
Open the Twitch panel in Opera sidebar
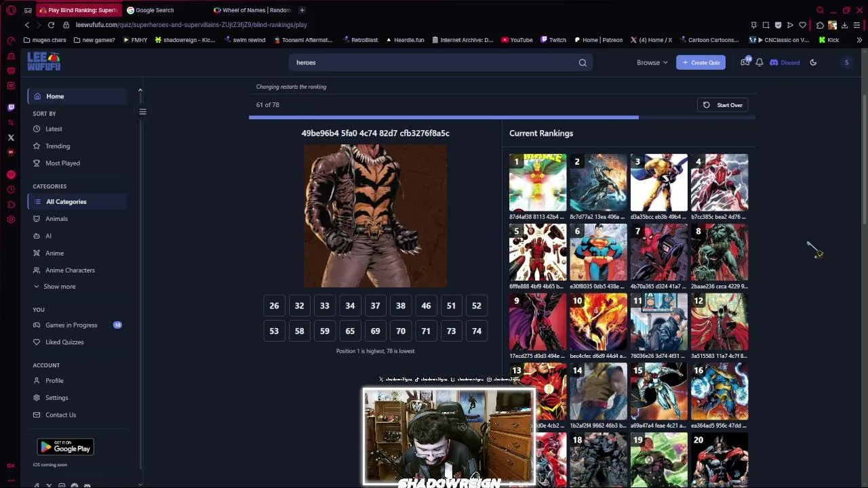pyautogui.click(x=11, y=107)
